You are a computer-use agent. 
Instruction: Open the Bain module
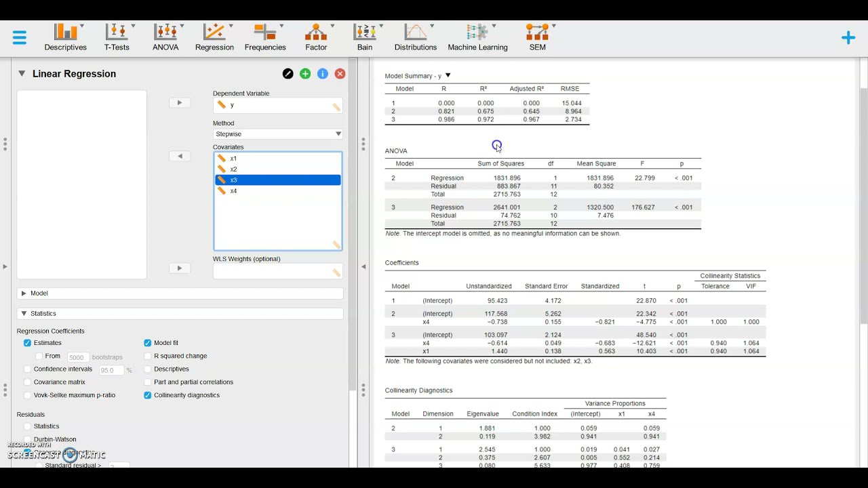[365, 37]
